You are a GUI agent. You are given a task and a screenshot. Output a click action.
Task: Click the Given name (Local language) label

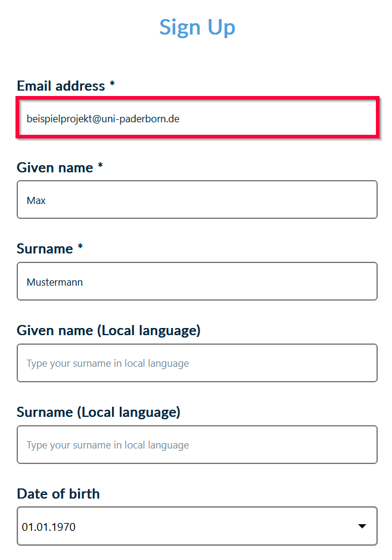[108, 330]
